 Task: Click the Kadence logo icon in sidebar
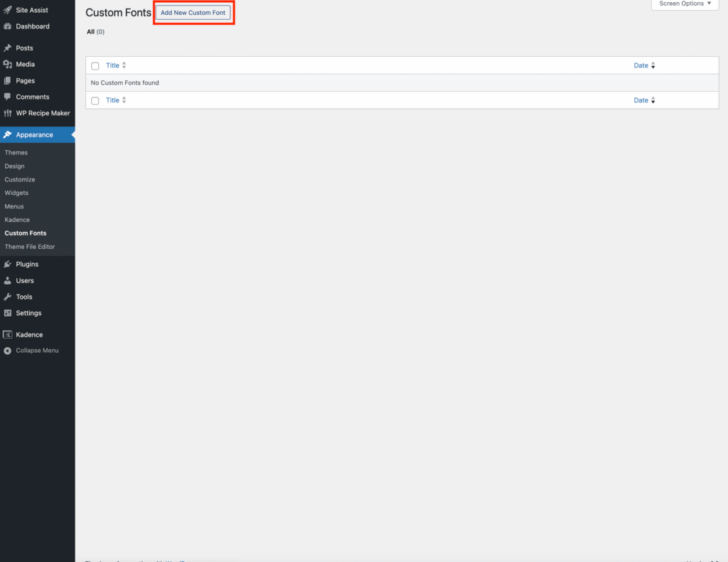[7, 334]
